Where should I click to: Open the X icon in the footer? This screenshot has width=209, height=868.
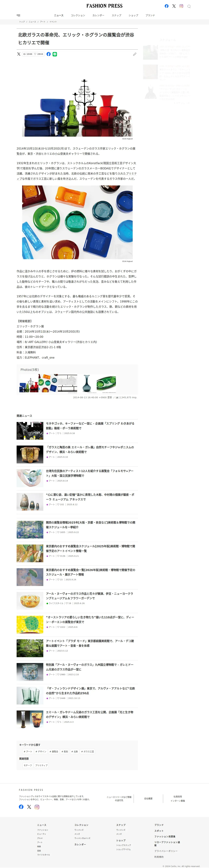(x=29, y=807)
